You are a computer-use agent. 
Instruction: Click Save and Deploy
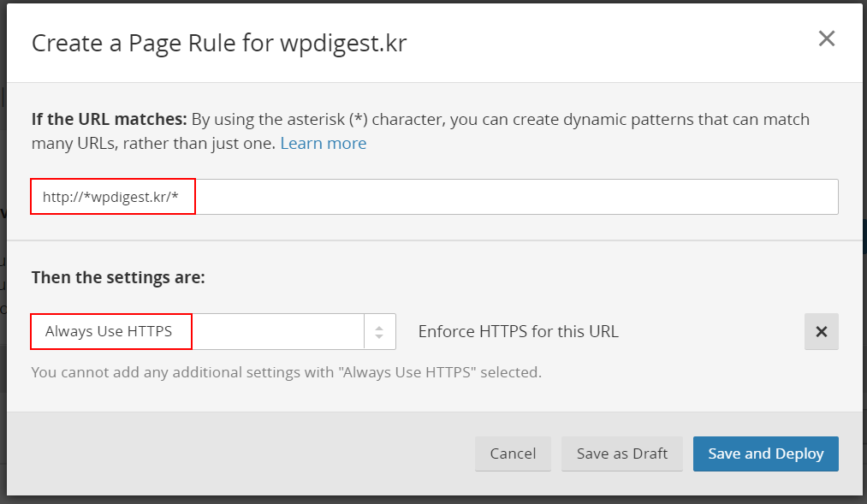coord(766,454)
